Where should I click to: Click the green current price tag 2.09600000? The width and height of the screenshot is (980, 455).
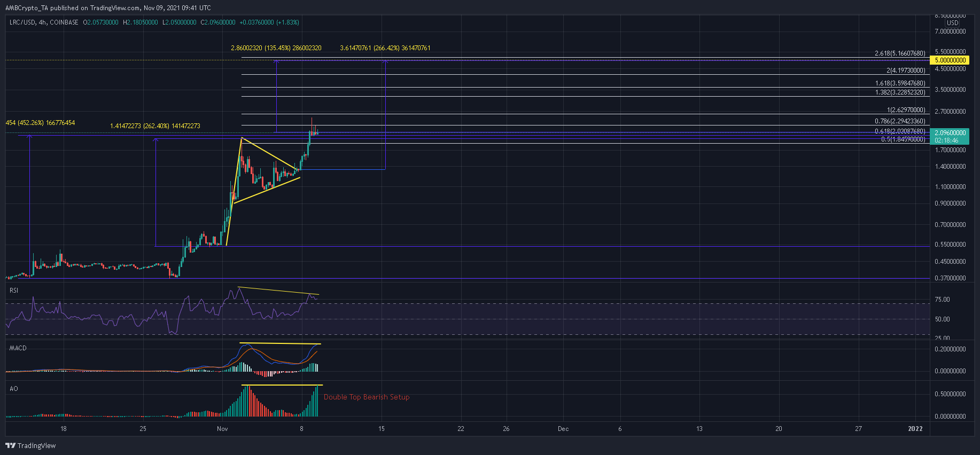[x=950, y=132]
